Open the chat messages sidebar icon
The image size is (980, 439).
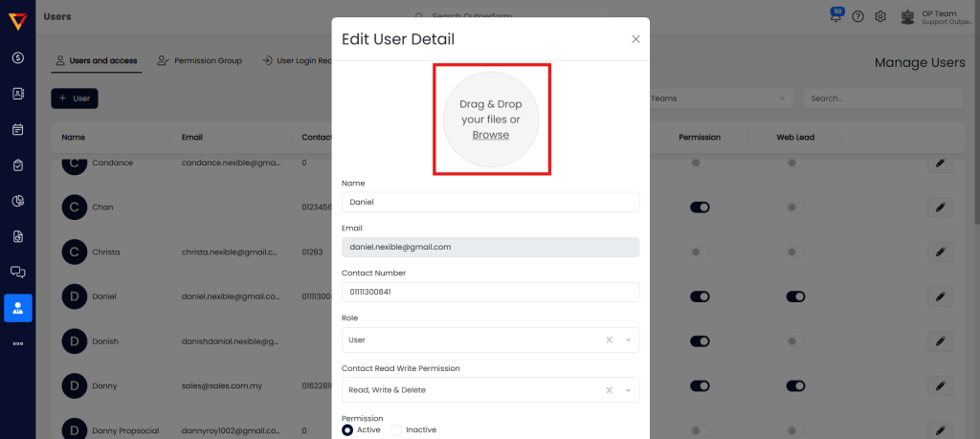point(17,272)
